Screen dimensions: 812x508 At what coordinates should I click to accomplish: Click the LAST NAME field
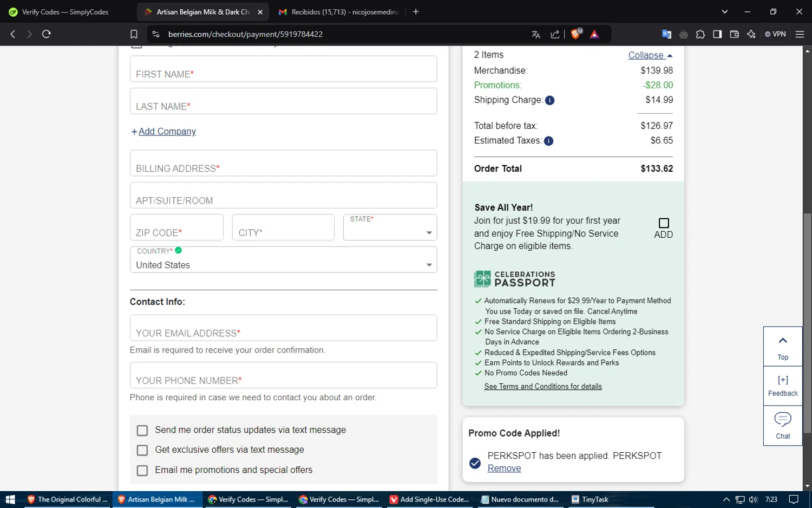pos(283,101)
